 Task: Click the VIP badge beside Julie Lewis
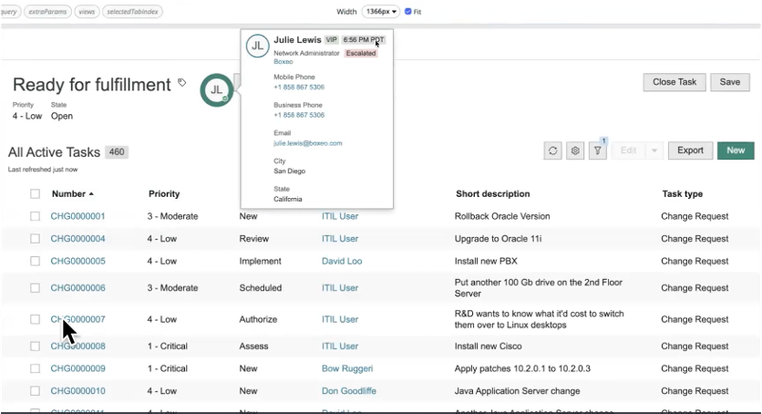pyautogui.click(x=331, y=40)
